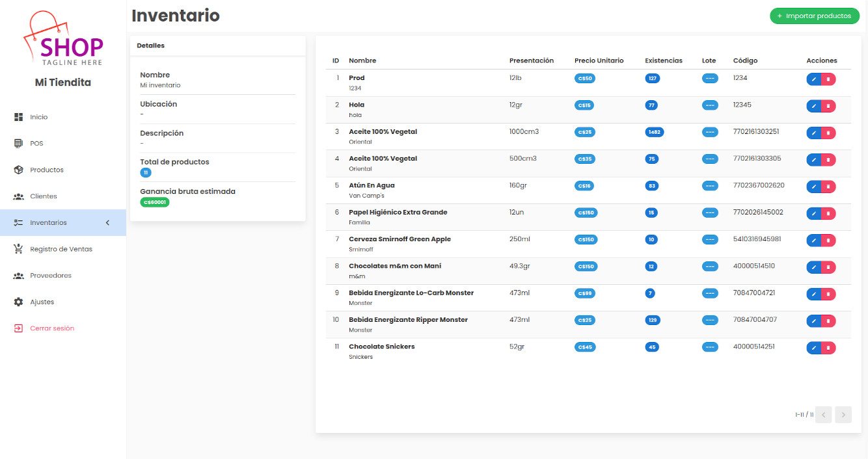Delete Cerveza Smirnoff Green Apple row
The width and height of the screenshot is (868, 459).
point(828,241)
